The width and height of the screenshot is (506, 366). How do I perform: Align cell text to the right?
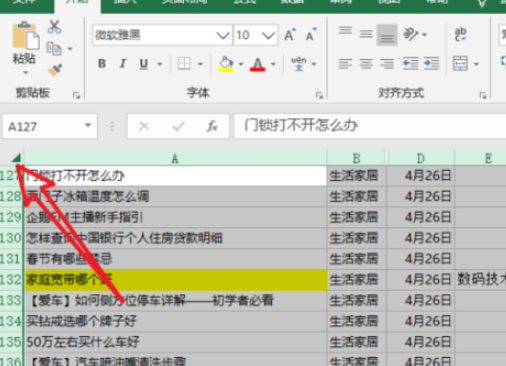click(387, 63)
